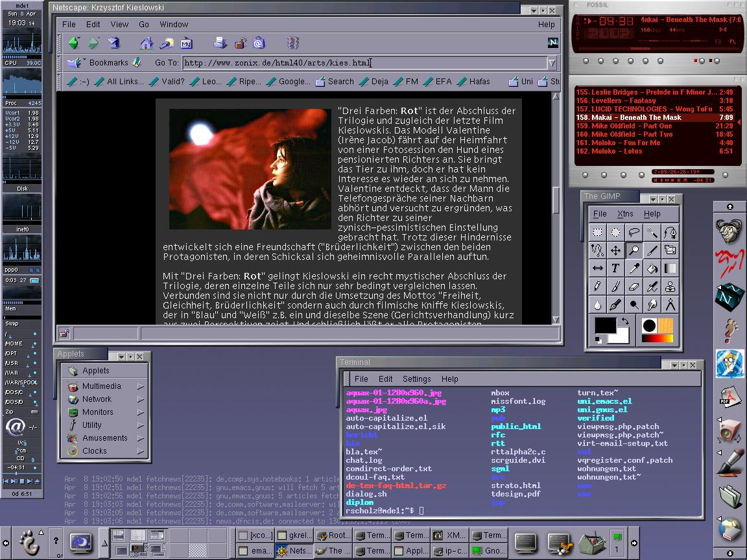747x560 pixels.
Task: Expand the Multimedia submenu in Applets
Action: tap(104, 386)
